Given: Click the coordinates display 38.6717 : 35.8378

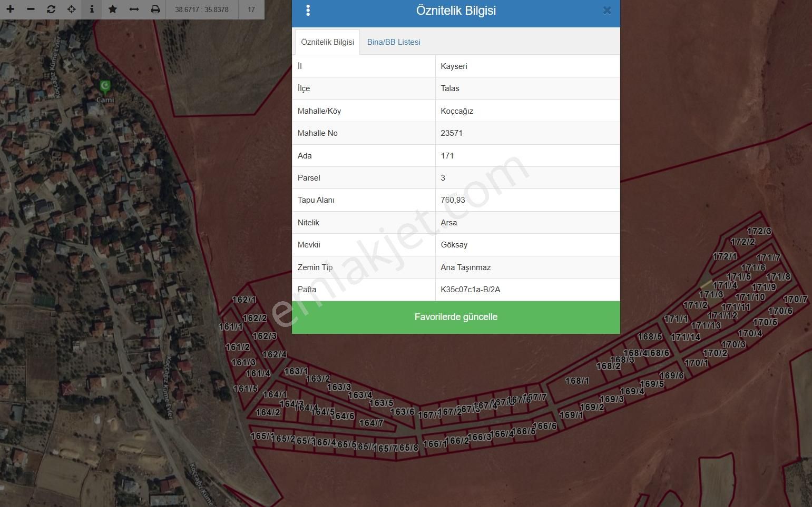Looking at the screenshot, I should click(x=202, y=9).
